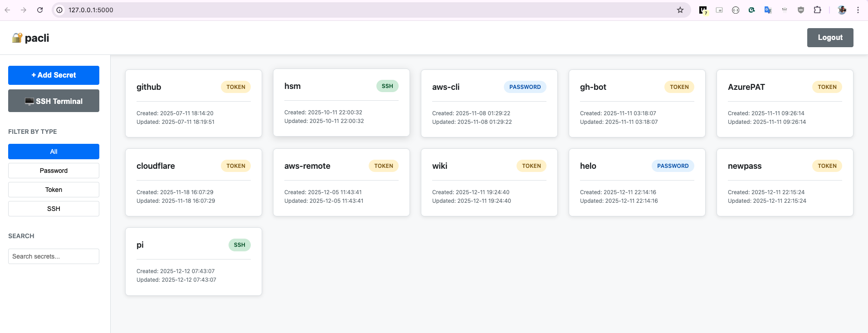Image resolution: width=868 pixels, height=333 pixels.
Task: Open the hsm secret card
Action: click(341, 103)
